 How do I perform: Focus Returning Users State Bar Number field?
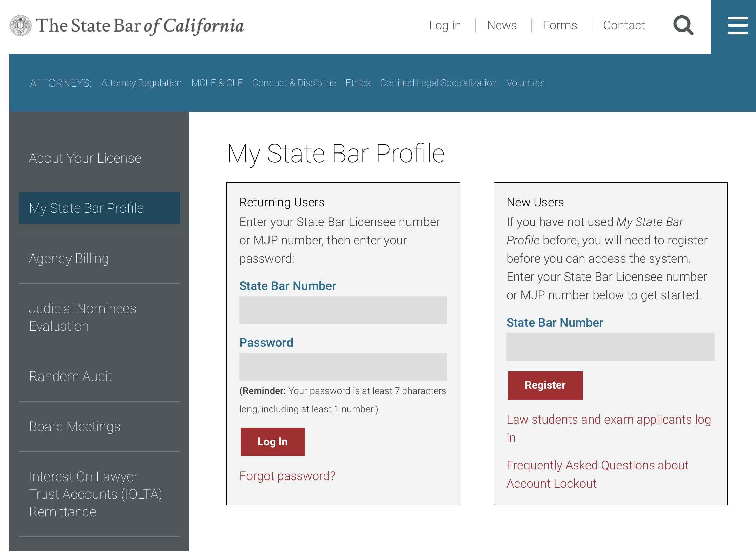pyautogui.click(x=343, y=310)
